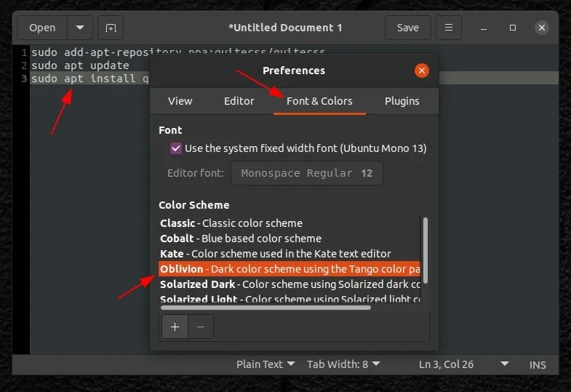The width and height of the screenshot is (571, 392).
Task: Click the Save button
Action: coord(407,28)
